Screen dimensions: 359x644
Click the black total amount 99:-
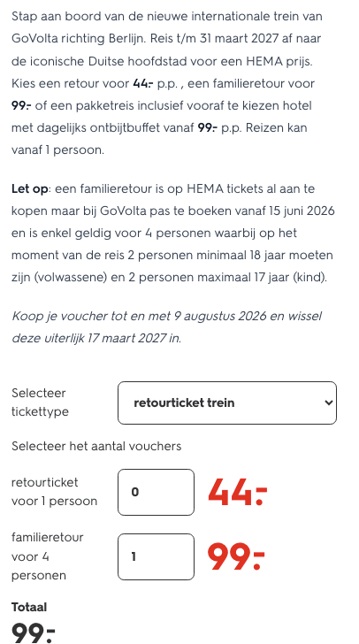[x=33, y=632]
